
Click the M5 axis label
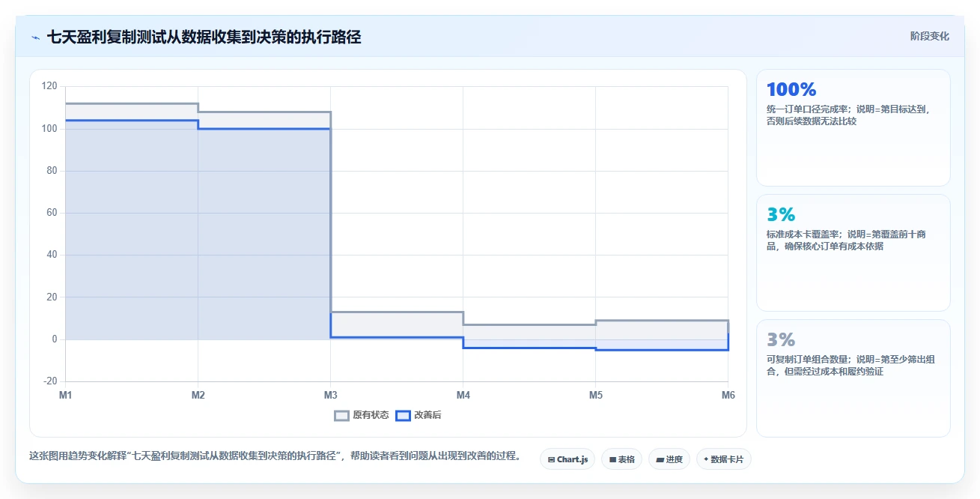(595, 395)
